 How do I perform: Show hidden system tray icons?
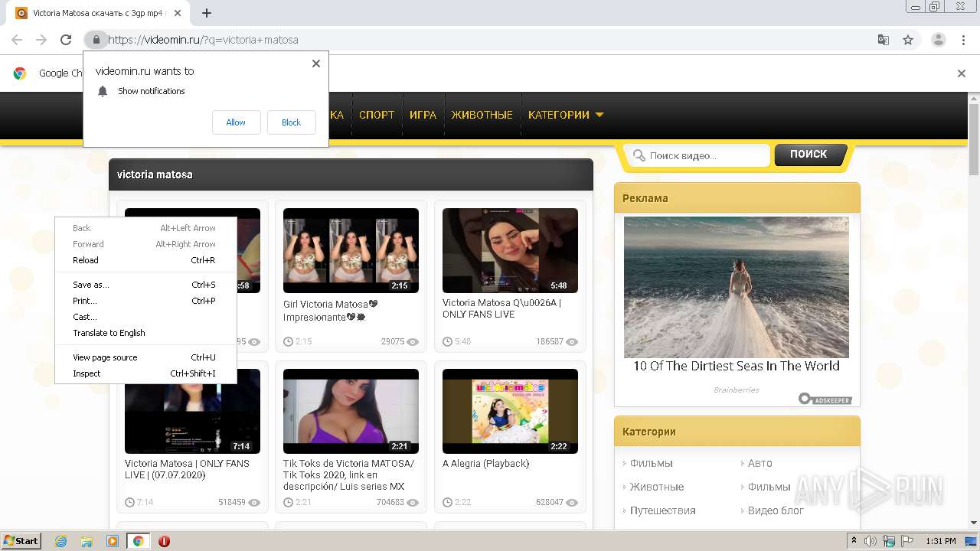[x=854, y=541]
